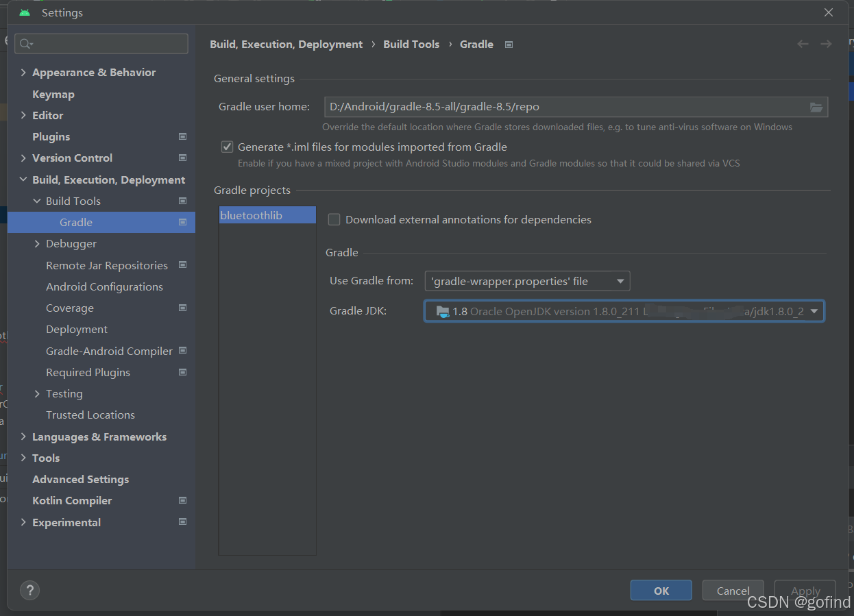Click the project icon beside Gradle-Android Compiler
This screenshot has height=616, width=854.
pos(182,350)
